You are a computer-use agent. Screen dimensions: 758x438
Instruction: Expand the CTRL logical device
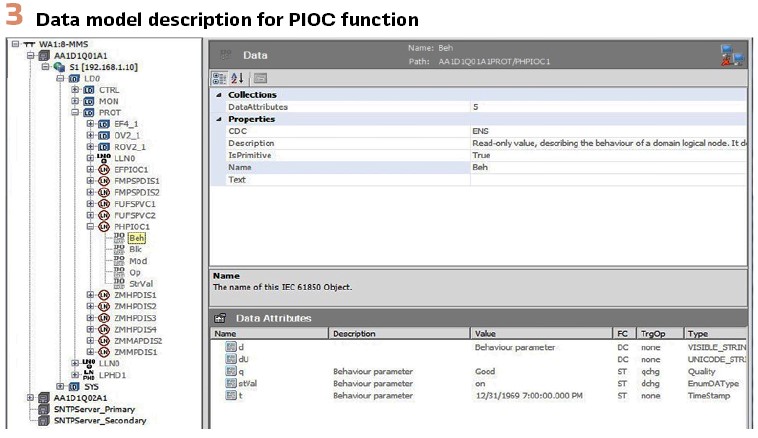point(75,89)
